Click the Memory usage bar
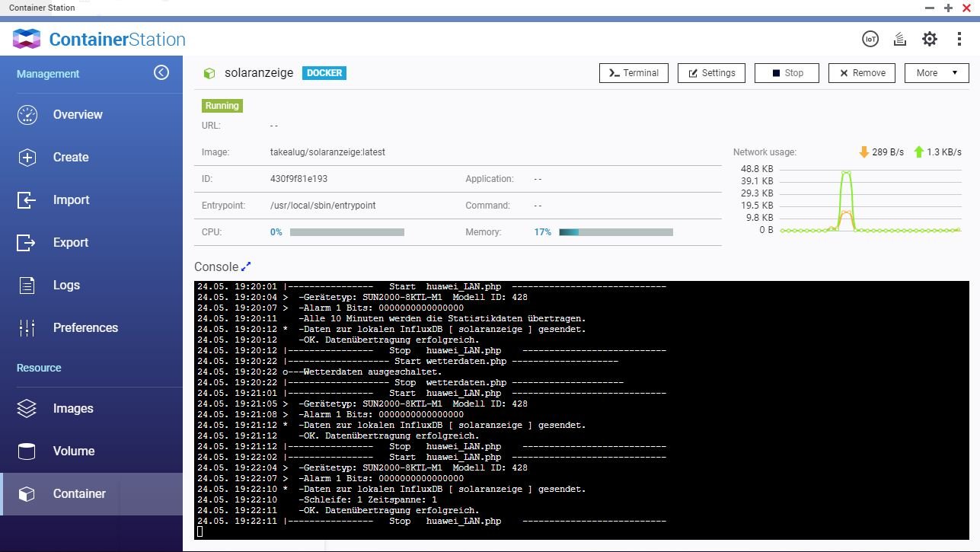The height and width of the screenshot is (552, 980). (615, 232)
